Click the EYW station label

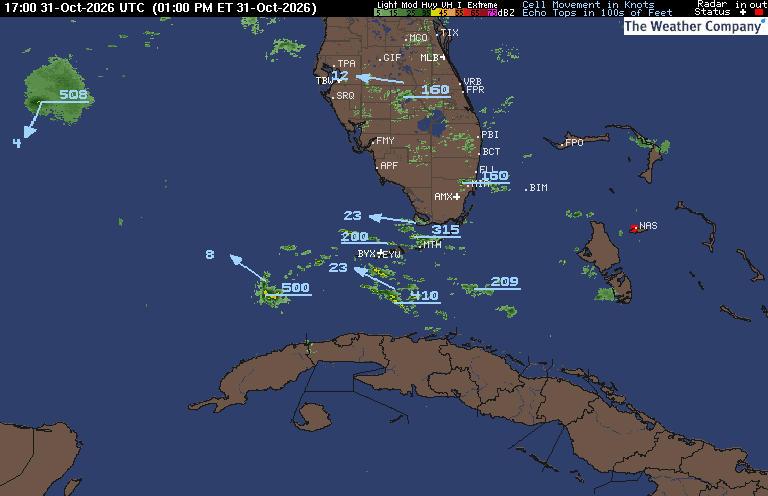tap(392, 254)
